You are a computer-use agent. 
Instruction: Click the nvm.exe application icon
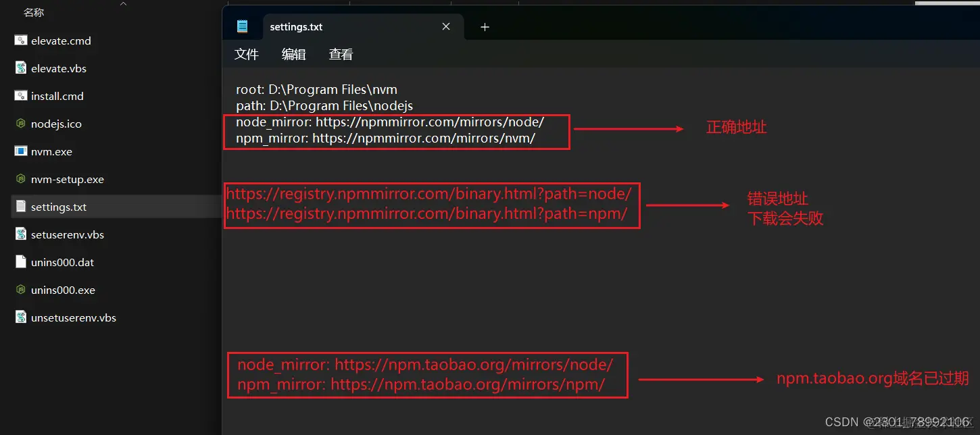pyautogui.click(x=20, y=151)
